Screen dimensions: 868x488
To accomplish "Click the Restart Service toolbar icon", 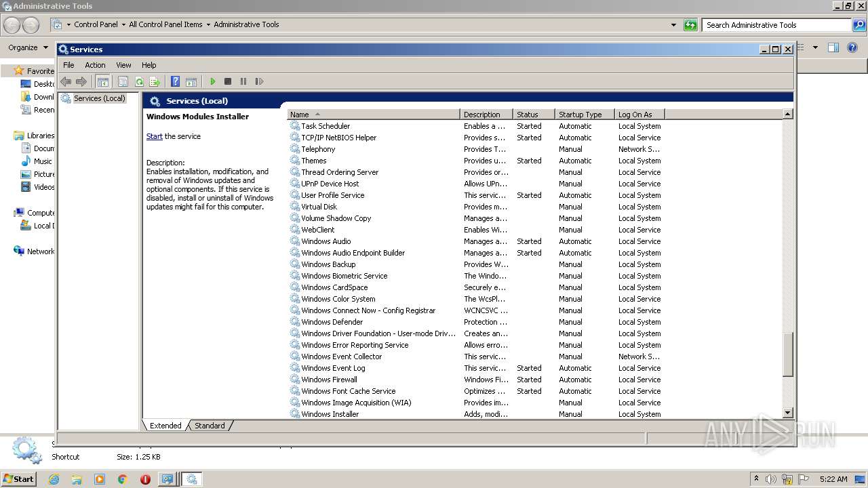I will pyautogui.click(x=259, y=81).
